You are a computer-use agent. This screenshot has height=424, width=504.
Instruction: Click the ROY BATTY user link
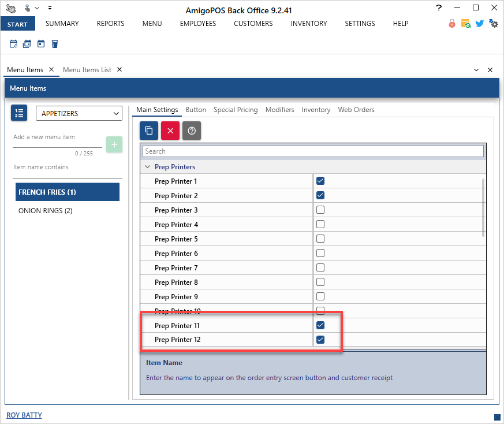tap(24, 415)
